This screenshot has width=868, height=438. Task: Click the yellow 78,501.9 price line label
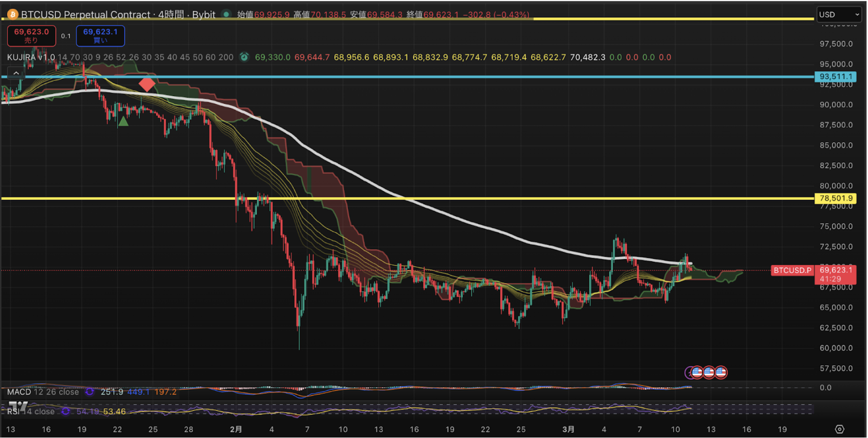pyautogui.click(x=835, y=198)
